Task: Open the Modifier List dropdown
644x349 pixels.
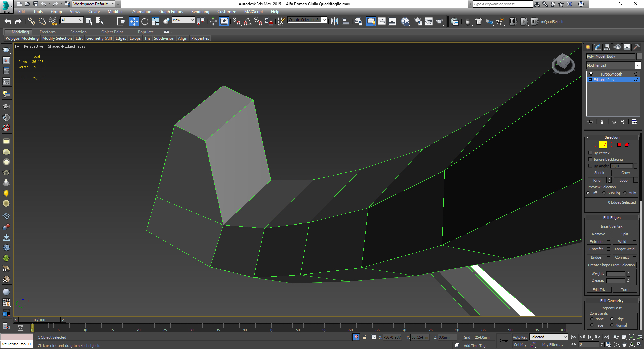Action: click(613, 65)
